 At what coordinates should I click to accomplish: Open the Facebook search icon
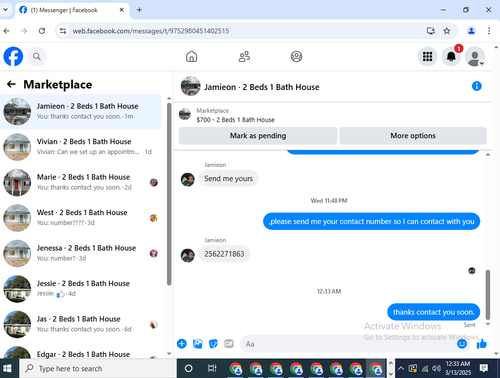[x=37, y=57]
